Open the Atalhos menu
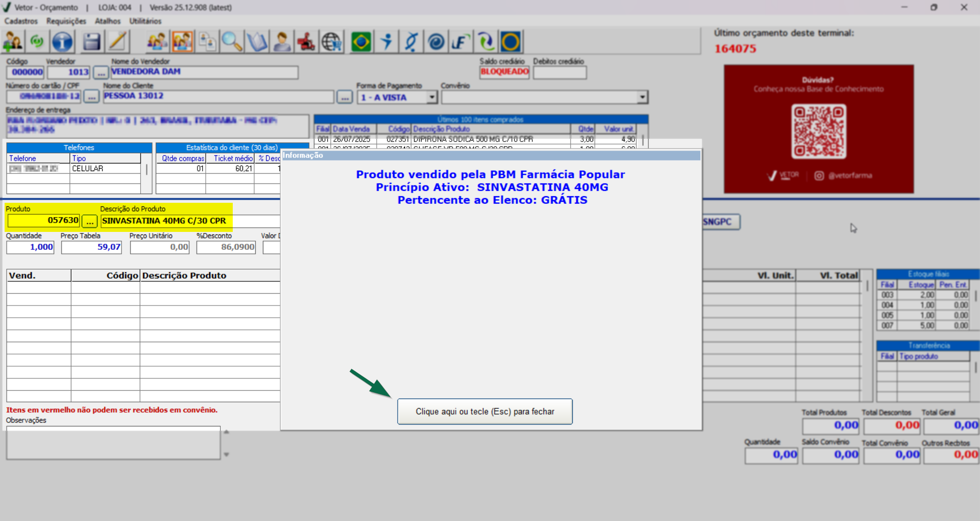The height and width of the screenshot is (521, 980). click(x=108, y=21)
